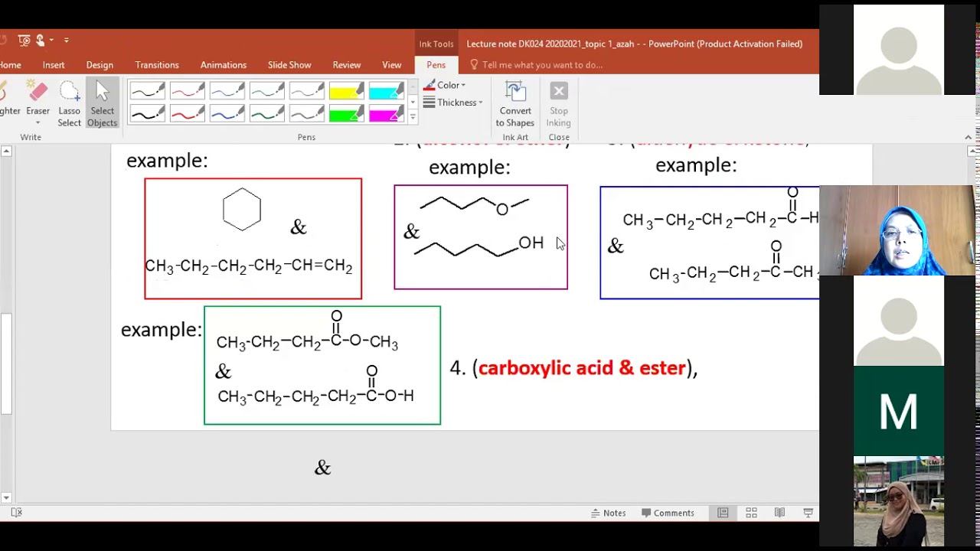
Task: Click the ether and alcohol example box
Action: (x=481, y=237)
